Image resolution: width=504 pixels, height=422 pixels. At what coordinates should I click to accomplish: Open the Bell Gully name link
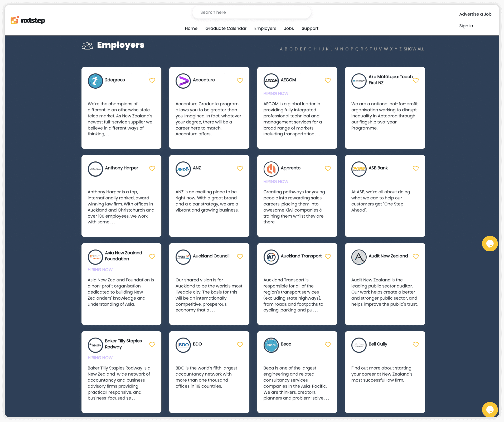(378, 344)
